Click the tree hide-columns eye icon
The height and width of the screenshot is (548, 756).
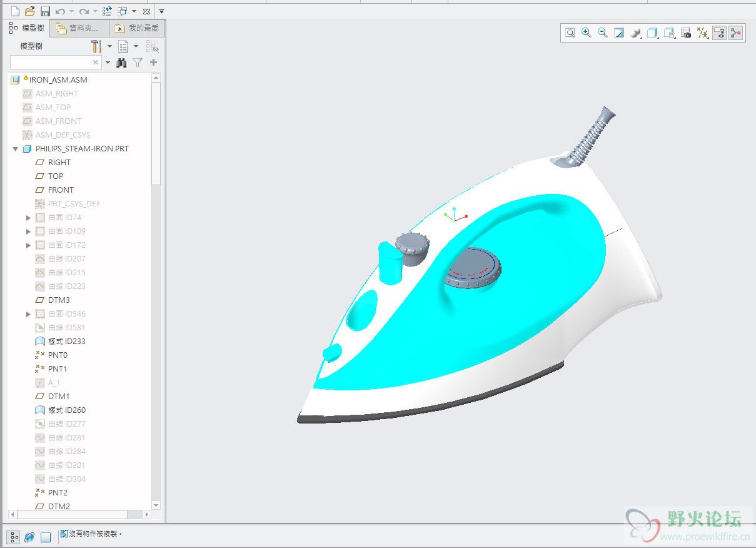click(152, 46)
